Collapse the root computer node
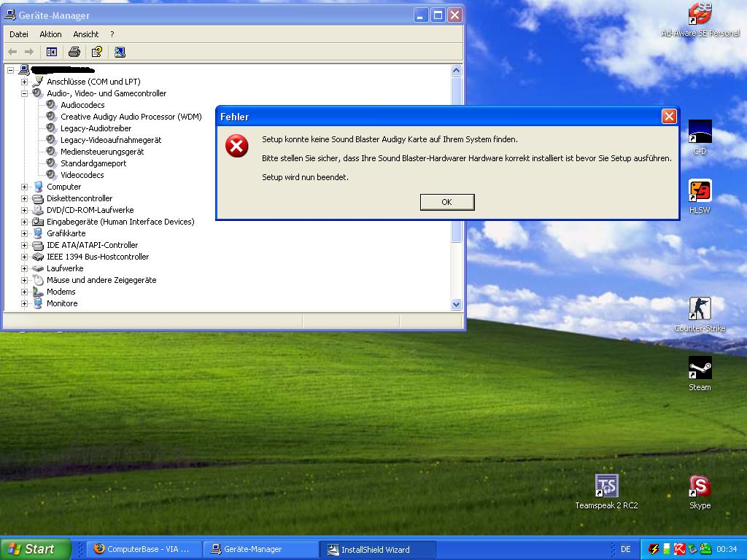The height and width of the screenshot is (560, 747). [10, 70]
